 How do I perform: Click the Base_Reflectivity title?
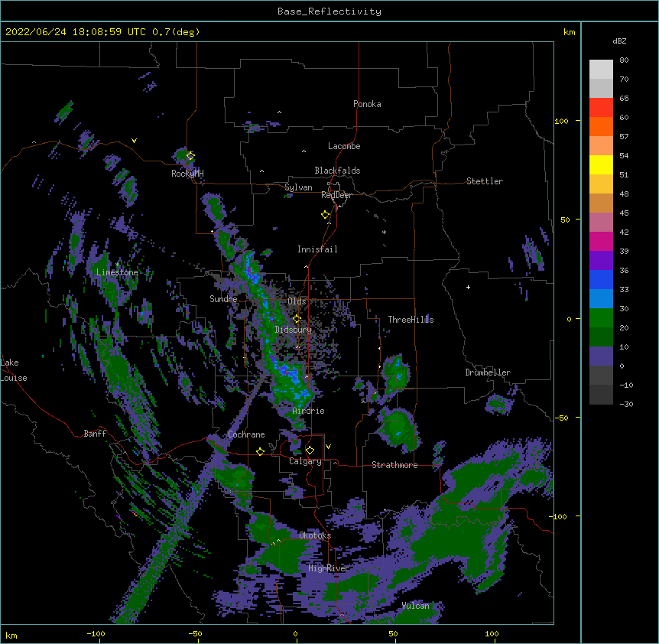click(x=329, y=11)
